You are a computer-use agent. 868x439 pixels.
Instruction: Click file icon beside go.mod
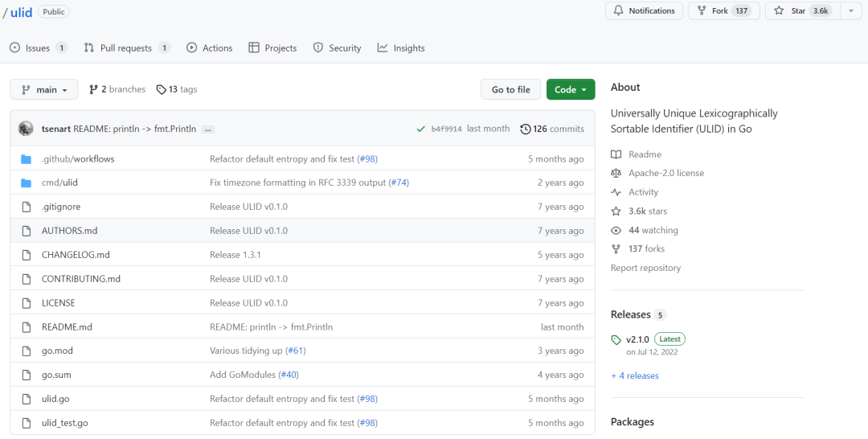pyautogui.click(x=26, y=351)
